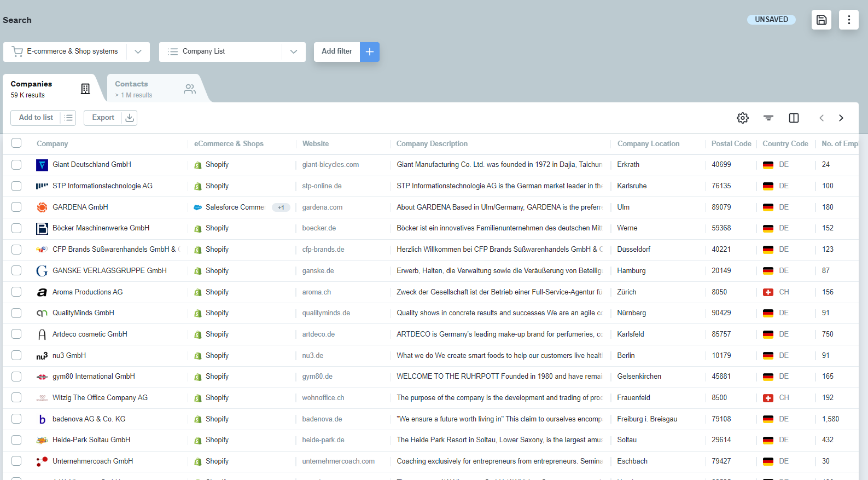This screenshot has width=868, height=480.
Task: Click the download icon beside Export
Action: 130,118
